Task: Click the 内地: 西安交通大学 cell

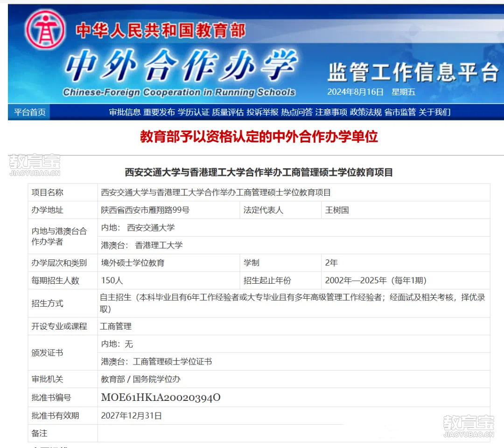Action: (x=294, y=228)
